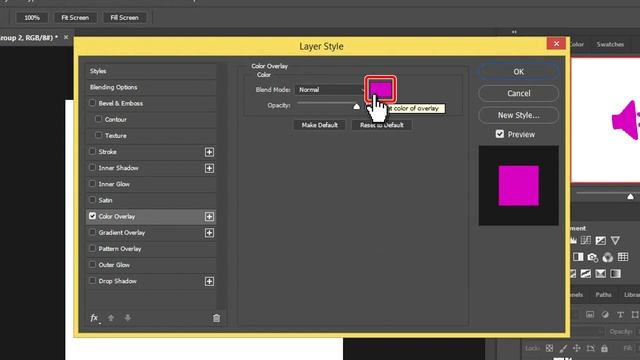
Task: Filter layers by type (T) icon
Action: pyautogui.click(x=620, y=314)
